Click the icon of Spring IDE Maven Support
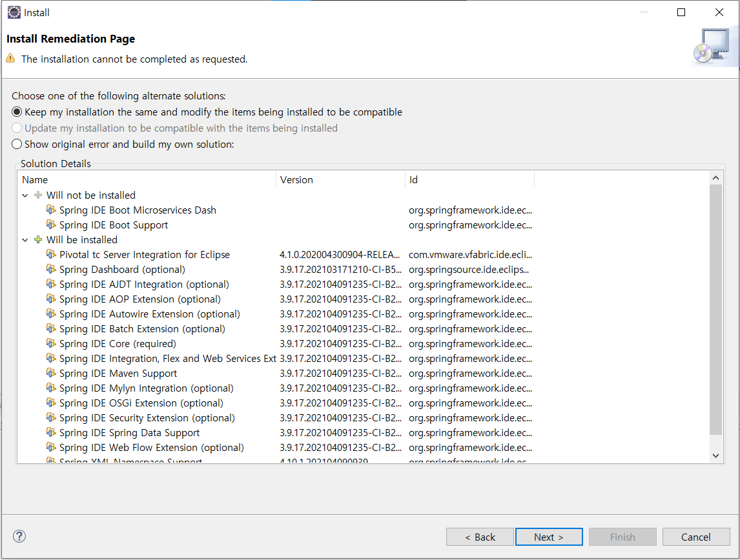The width and height of the screenshot is (740, 560). pyautogui.click(x=51, y=373)
